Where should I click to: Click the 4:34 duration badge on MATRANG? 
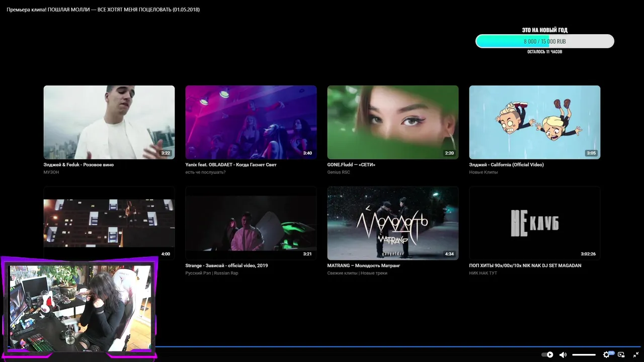[449, 254]
